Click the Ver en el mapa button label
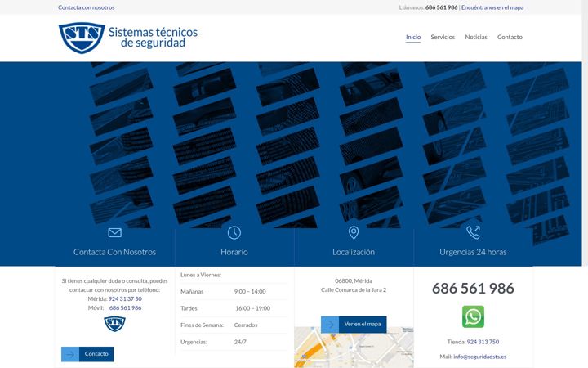This screenshot has height=368, width=588. coord(363,325)
